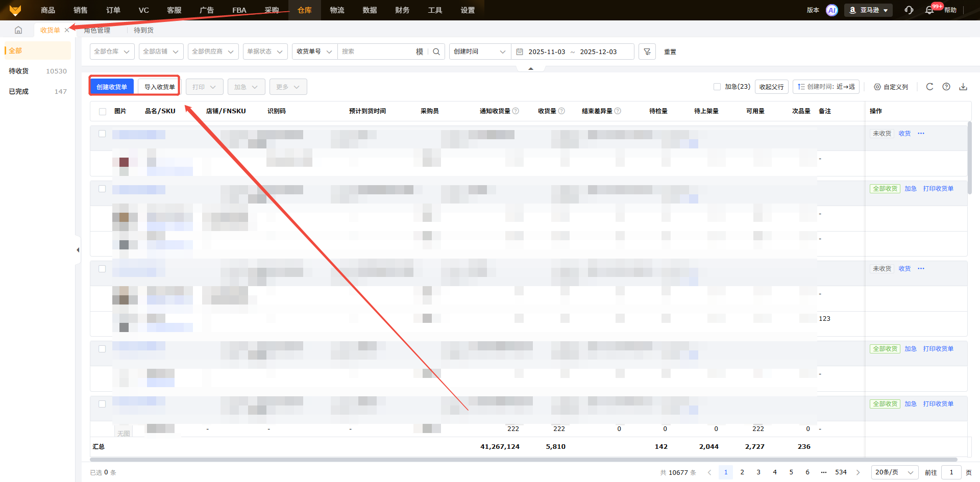Open the 亚马逊 platform selector
980x482 pixels.
click(869, 10)
